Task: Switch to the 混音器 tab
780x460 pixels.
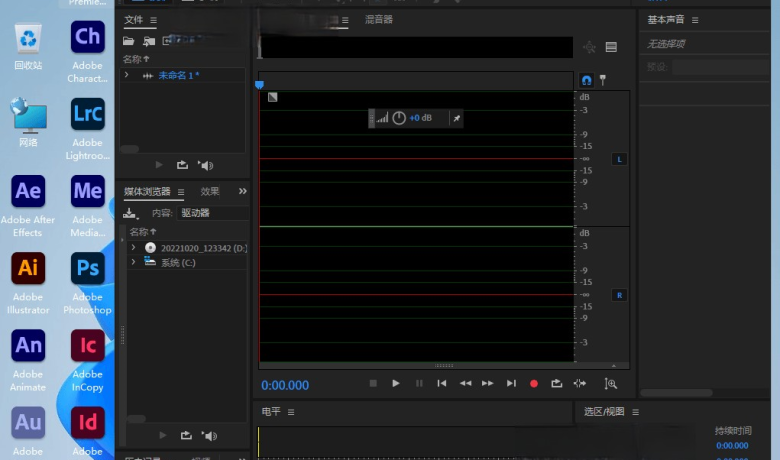Action: 379,19
